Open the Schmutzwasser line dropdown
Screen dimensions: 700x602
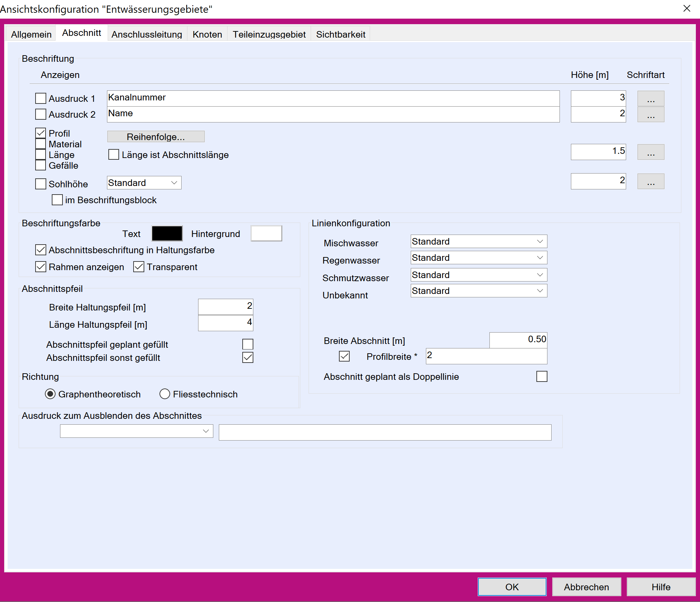(478, 275)
